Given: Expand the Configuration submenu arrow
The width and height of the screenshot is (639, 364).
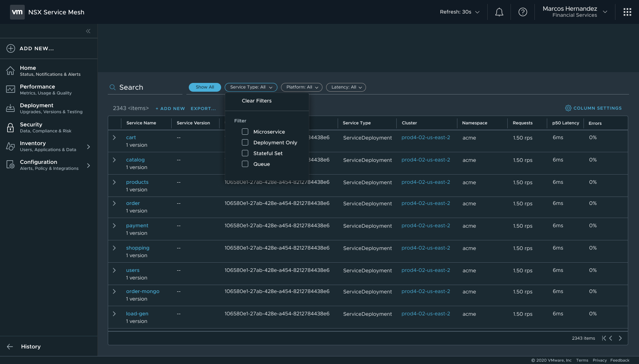Looking at the screenshot, I should 89,165.
